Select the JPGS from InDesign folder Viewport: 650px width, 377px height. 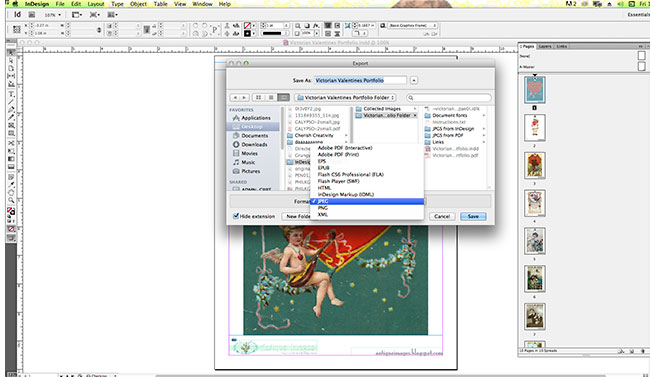(x=454, y=129)
